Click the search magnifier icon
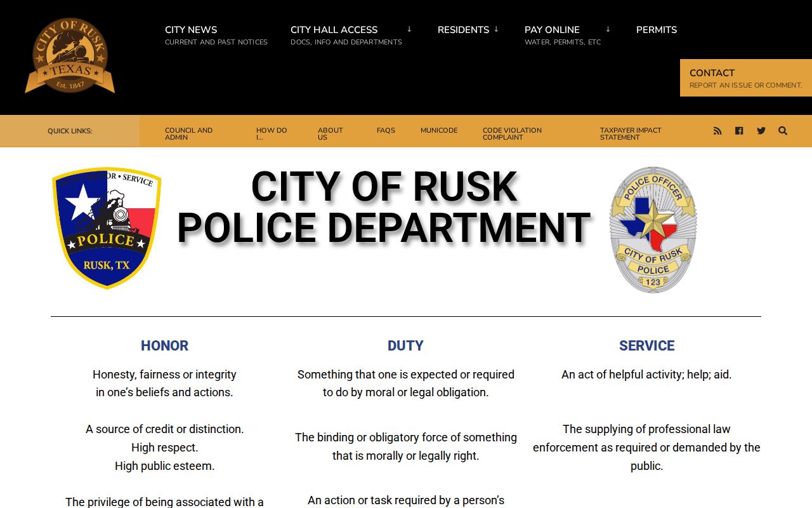Viewport: 812px width, 508px height. [783, 131]
